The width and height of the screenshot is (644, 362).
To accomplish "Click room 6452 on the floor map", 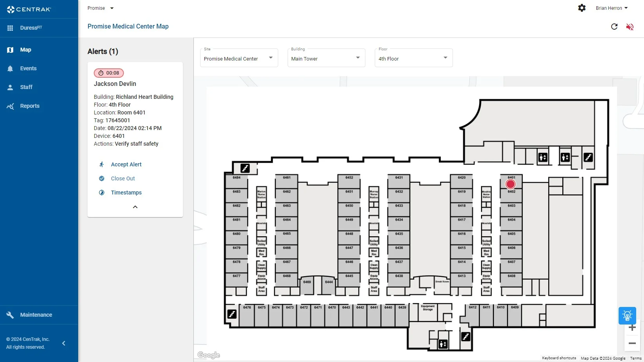I will [x=349, y=181].
